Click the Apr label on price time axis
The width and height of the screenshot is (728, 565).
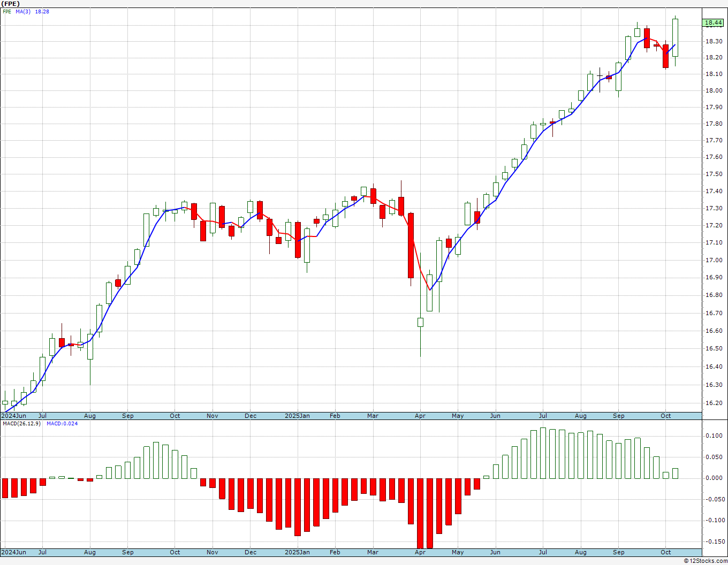point(420,416)
